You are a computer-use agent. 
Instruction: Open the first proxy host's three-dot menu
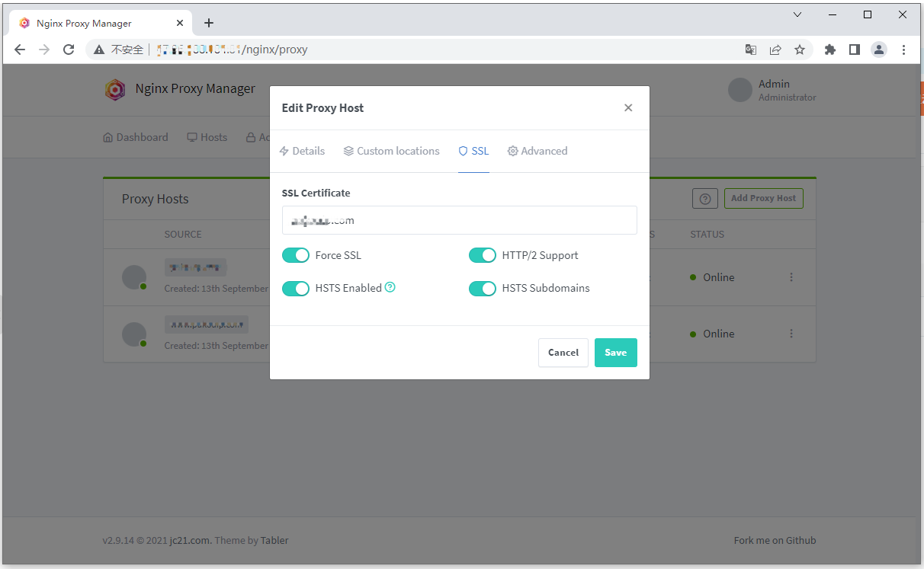[791, 277]
